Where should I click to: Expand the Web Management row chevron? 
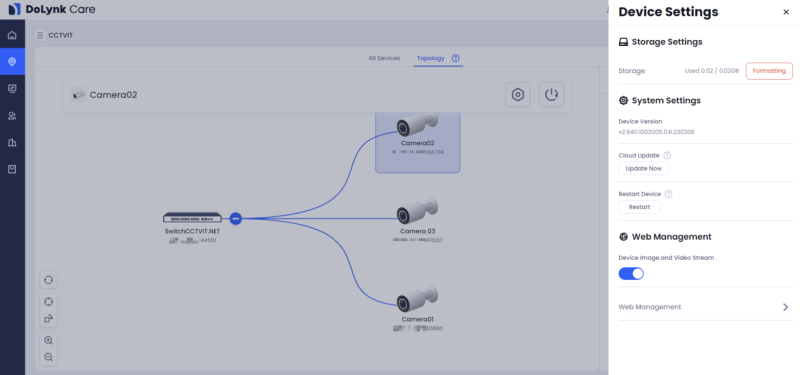[785, 307]
